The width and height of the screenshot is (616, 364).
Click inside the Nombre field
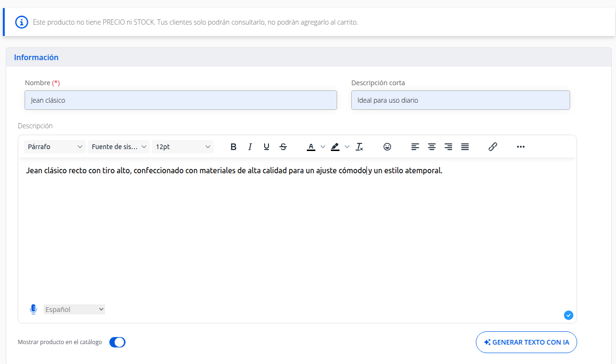[180, 100]
